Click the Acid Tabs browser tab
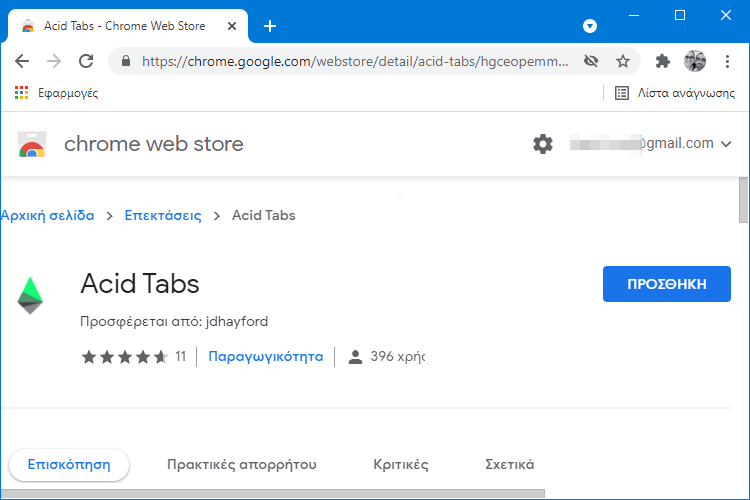 click(128, 26)
